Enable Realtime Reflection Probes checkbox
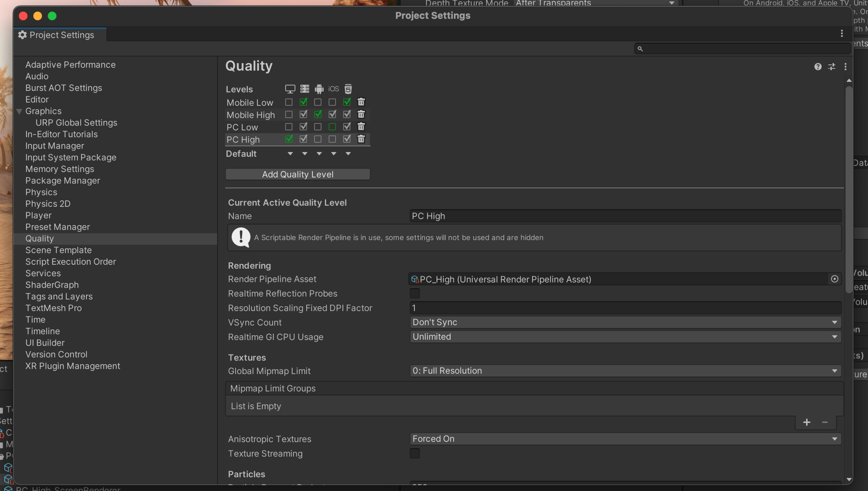The height and width of the screenshot is (491, 868). click(x=415, y=293)
